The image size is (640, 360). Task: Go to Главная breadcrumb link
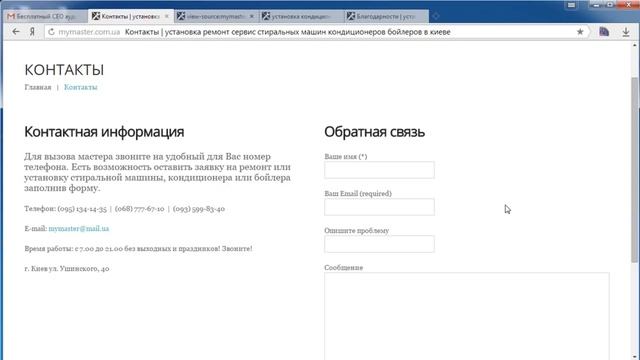(x=38, y=87)
